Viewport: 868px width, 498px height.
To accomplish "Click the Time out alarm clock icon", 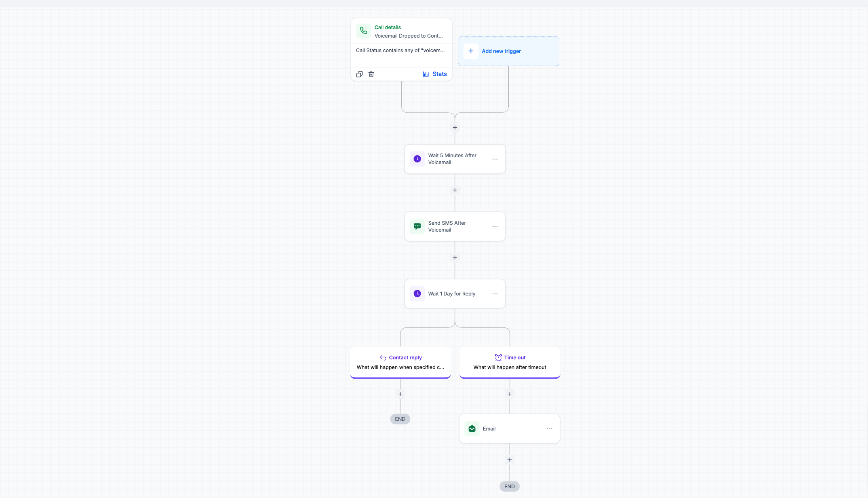I will click(x=498, y=358).
